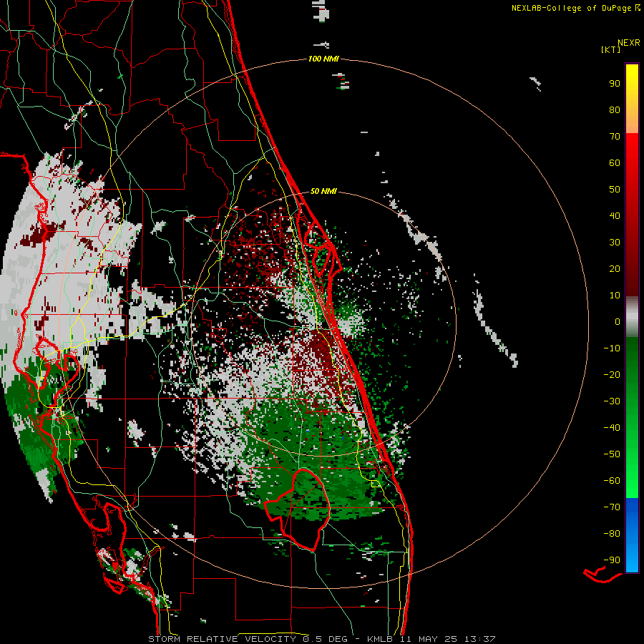The height and width of the screenshot is (644, 644).
Task: Click the "60" value on velocity scale
Action: (615, 163)
